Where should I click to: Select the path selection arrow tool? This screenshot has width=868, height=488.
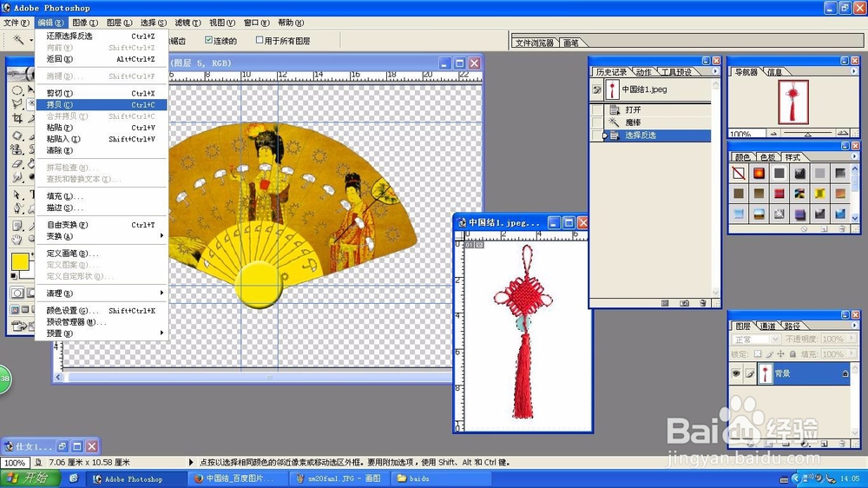[17, 195]
